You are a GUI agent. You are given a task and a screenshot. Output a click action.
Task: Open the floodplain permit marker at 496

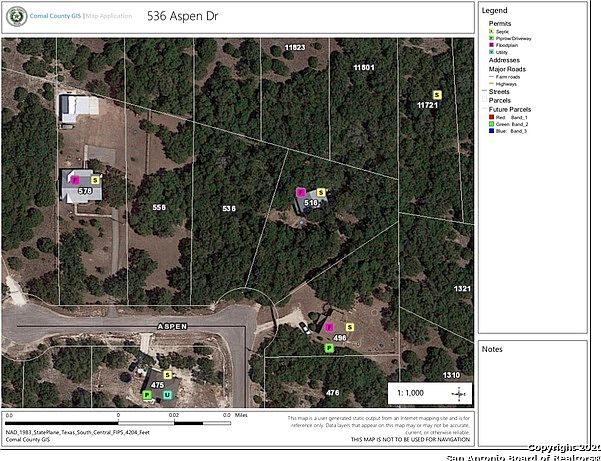coord(329,327)
